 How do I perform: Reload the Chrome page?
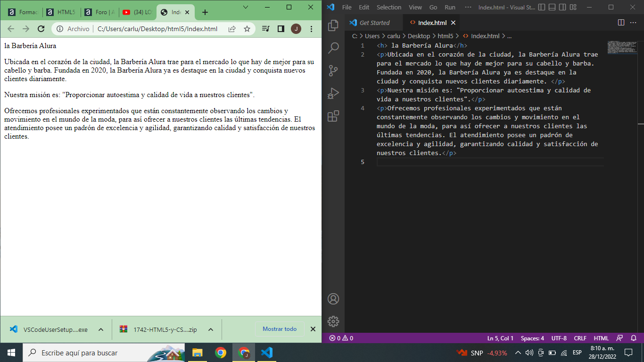pos(41,29)
